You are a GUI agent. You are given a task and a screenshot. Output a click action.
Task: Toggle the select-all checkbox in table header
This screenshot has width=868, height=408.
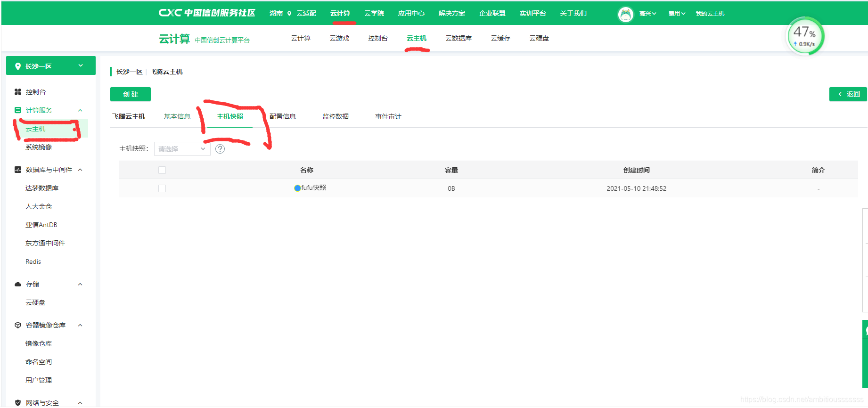162,170
